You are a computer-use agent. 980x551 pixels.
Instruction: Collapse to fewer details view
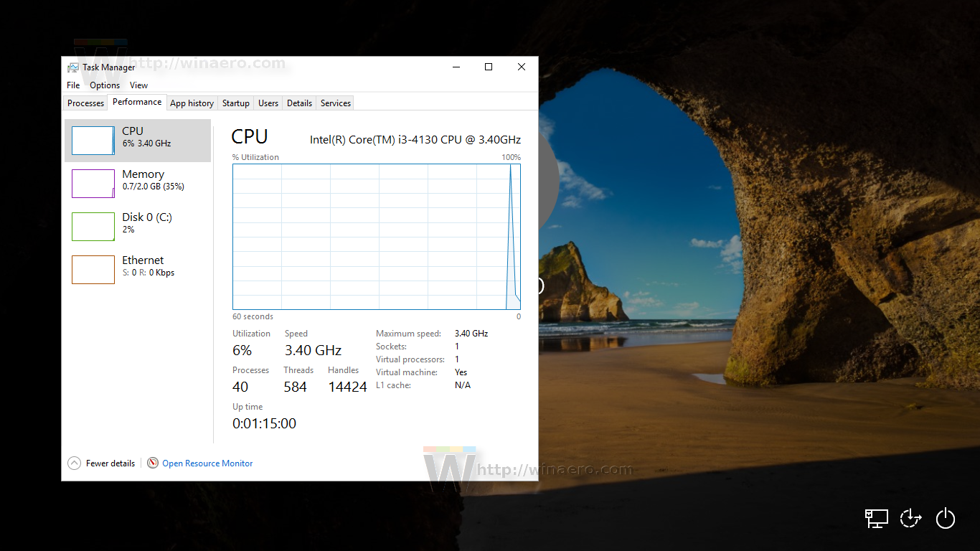[x=109, y=463]
